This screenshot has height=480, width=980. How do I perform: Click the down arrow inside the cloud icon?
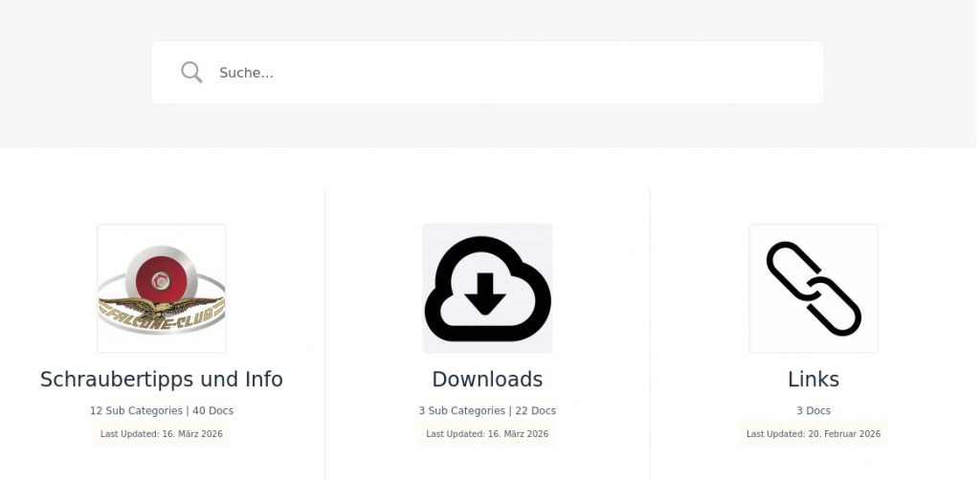486,292
